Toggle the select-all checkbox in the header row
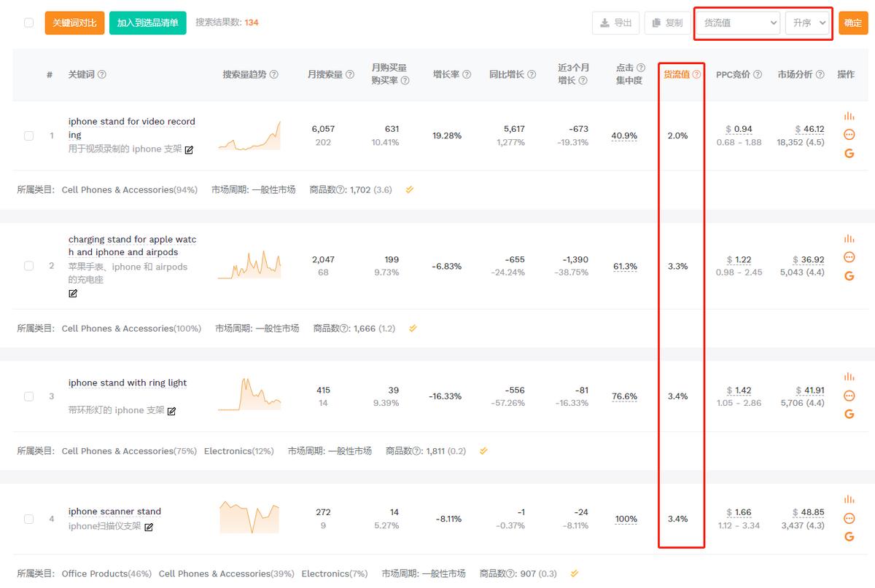The width and height of the screenshot is (875, 588). (x=28, y=23)
